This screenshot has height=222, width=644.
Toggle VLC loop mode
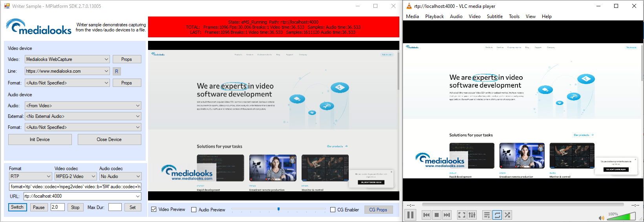(x=497, y=215)
